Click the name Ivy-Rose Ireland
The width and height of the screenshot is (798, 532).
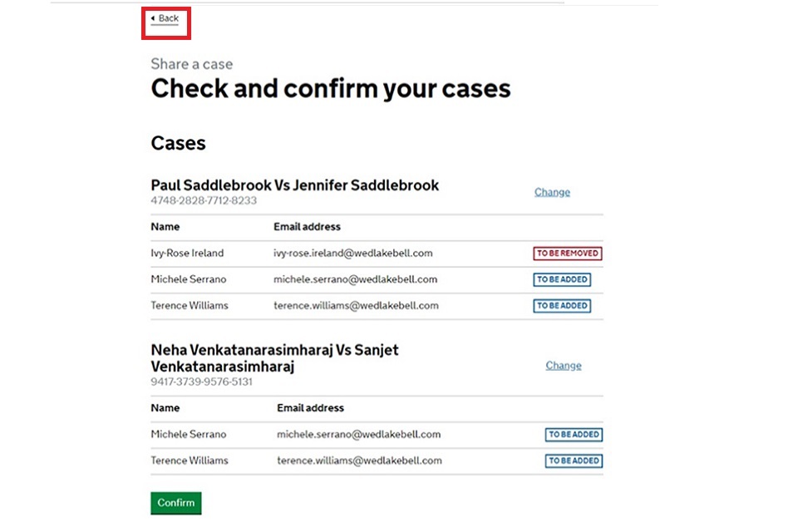coord(187,254)
